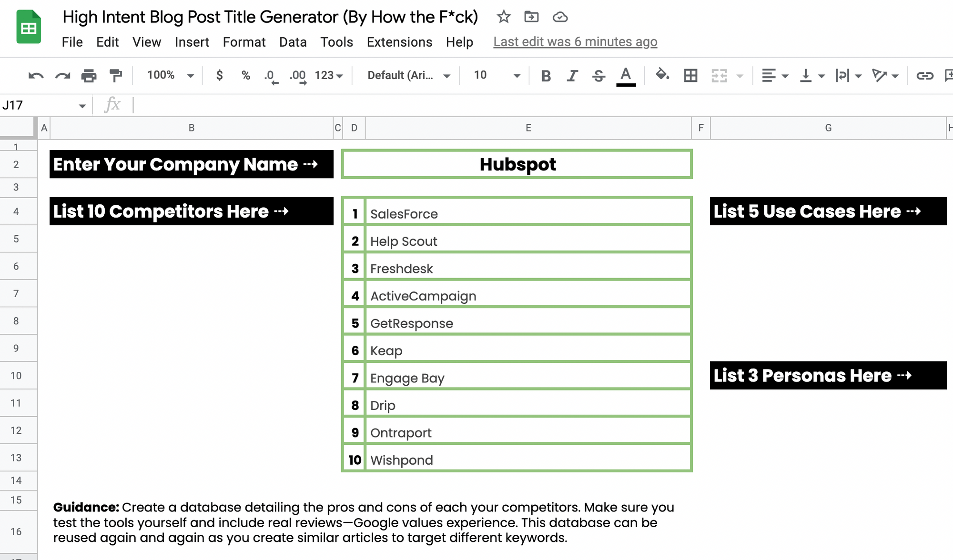
Task: Select the SalesForce competitor cell
Action: 528,212
